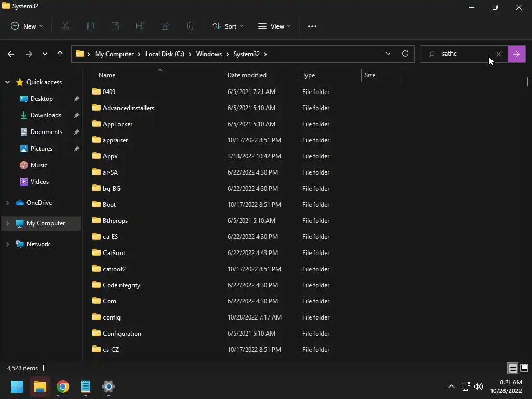This screenshot has height=399, width=532.
Task: Open the See more ellipsis menu
Action: [312, 26]
